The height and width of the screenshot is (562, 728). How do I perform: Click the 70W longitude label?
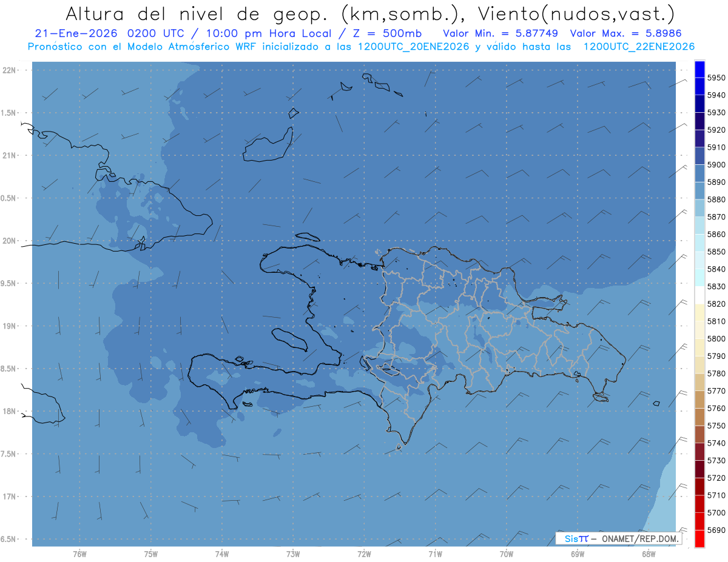pyautogui.click(x=507, y=554)
